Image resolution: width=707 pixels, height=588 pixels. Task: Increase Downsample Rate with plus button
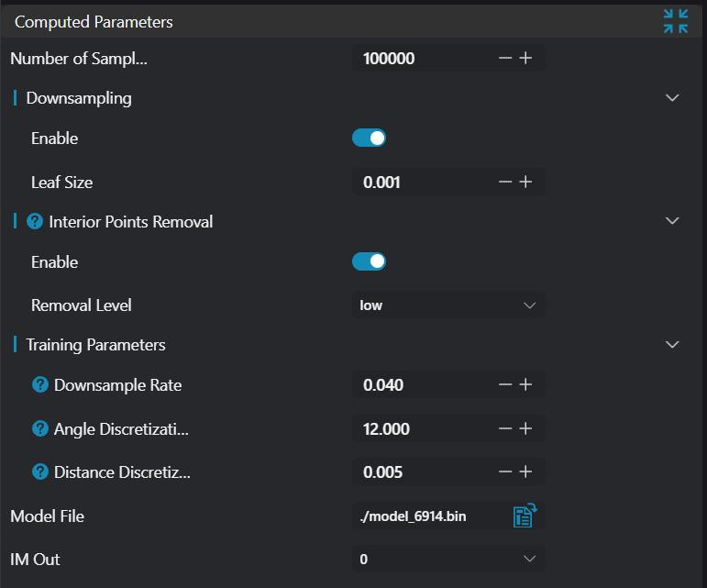click(525, 385)
